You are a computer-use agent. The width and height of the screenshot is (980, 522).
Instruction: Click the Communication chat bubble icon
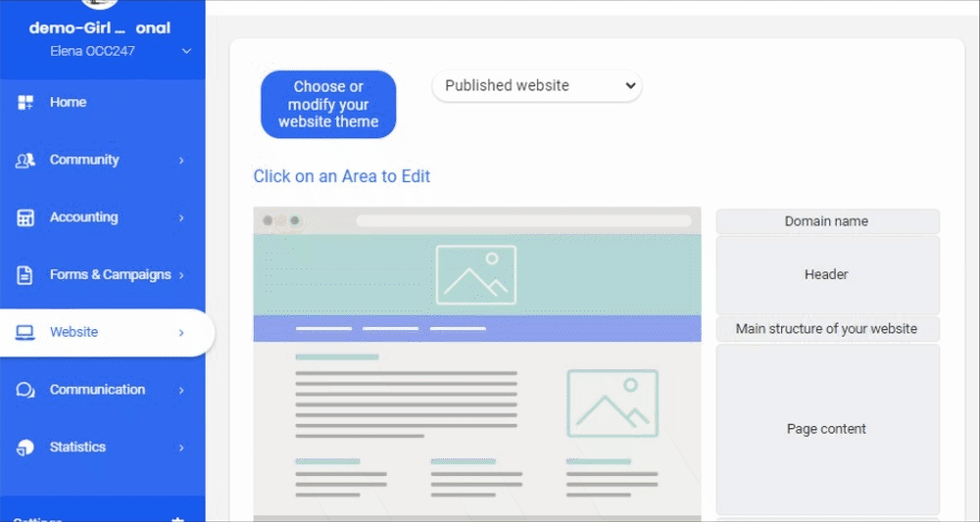pyautogui.click(x=25, y=390)
